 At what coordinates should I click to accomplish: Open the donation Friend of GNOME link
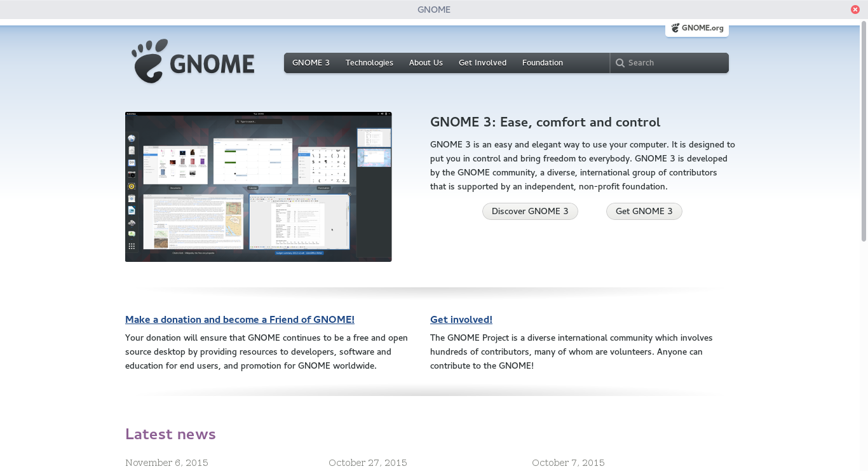pyautogui.click(x=240, y=320)
